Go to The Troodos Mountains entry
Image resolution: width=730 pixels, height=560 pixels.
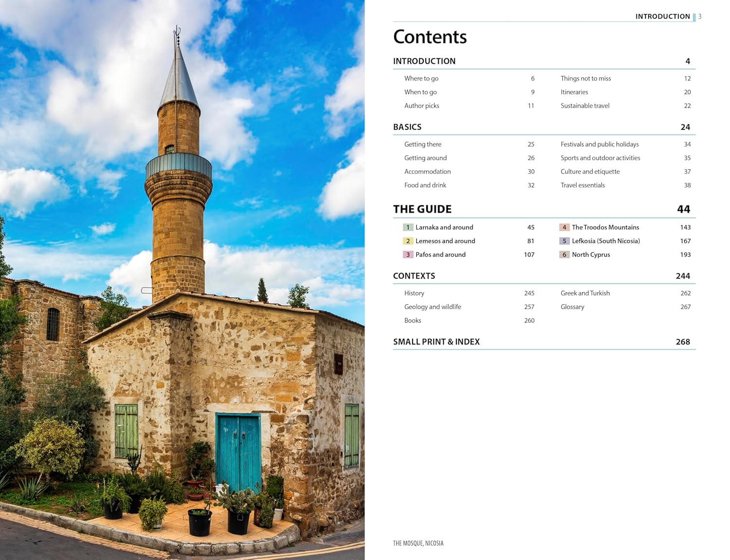pyautogui.click(x=605, y=227)
